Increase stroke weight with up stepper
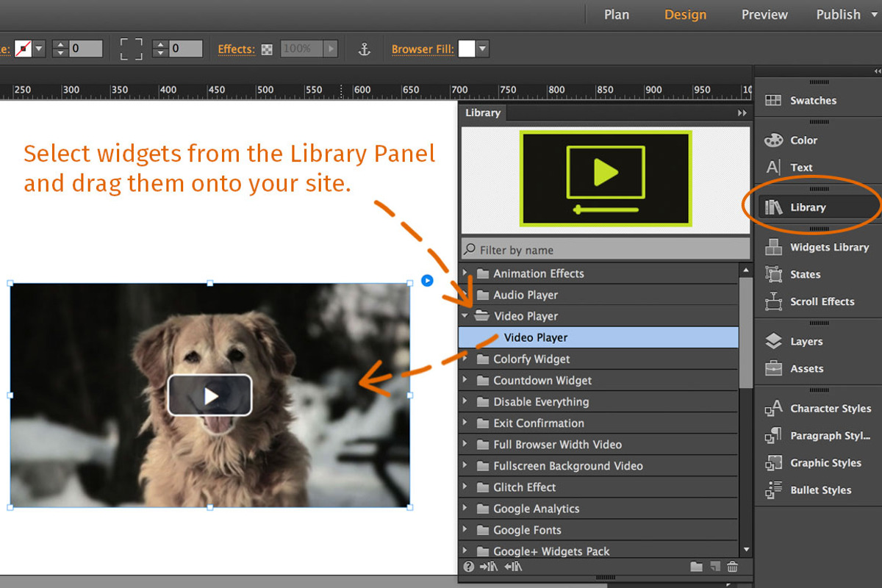Screen dimensions: 882x588 [60, 45]
